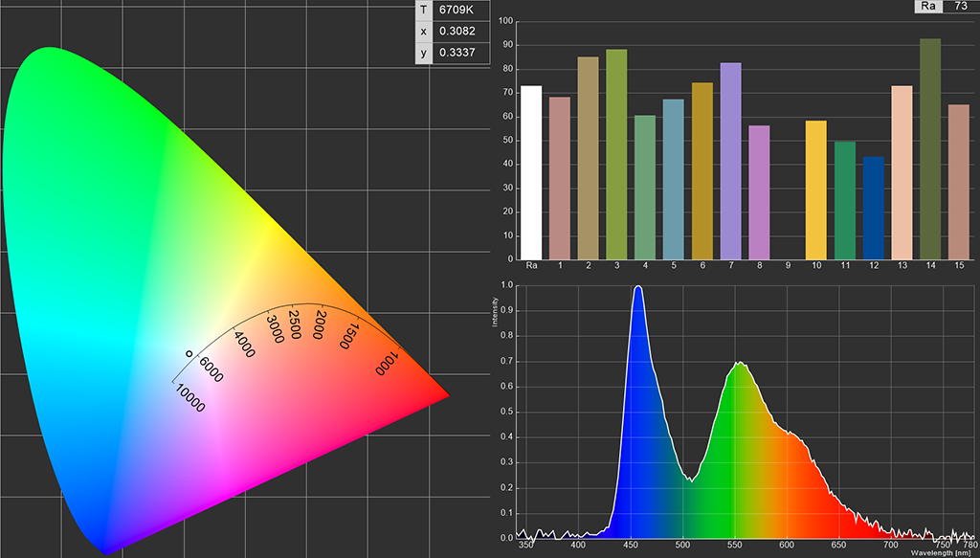Click the 9 label under empty CRI slot
The width and height of the screenshot is (980, 558).
(x=788, y=265)
